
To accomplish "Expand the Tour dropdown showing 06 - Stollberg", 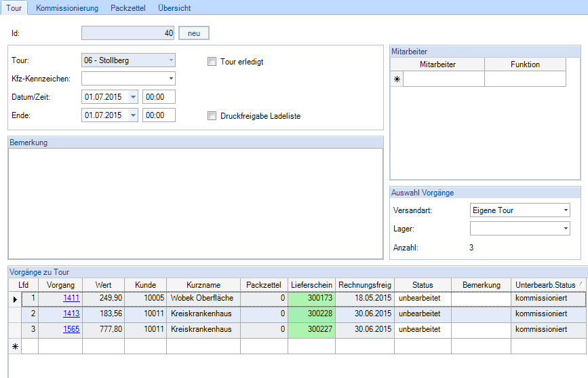I will point(171,60).
